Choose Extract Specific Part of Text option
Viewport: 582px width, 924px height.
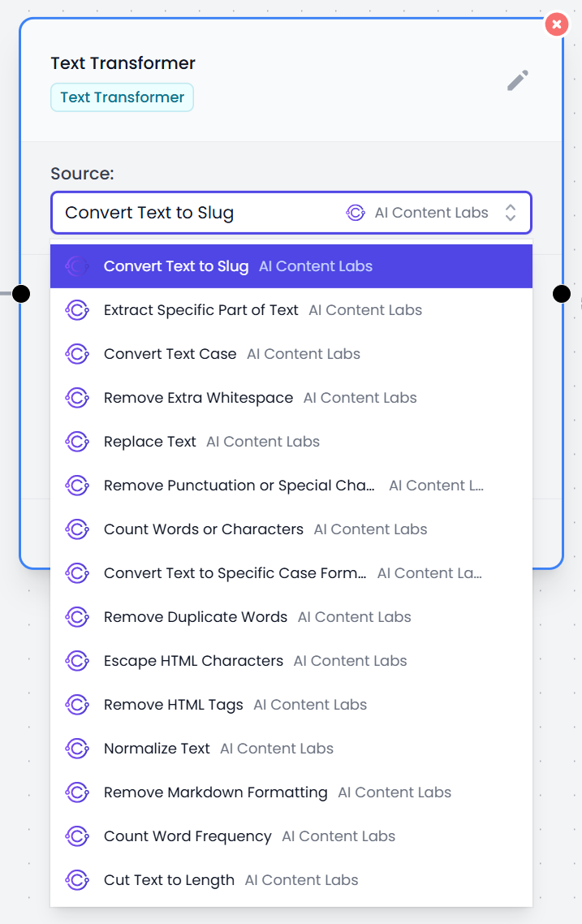291,310
